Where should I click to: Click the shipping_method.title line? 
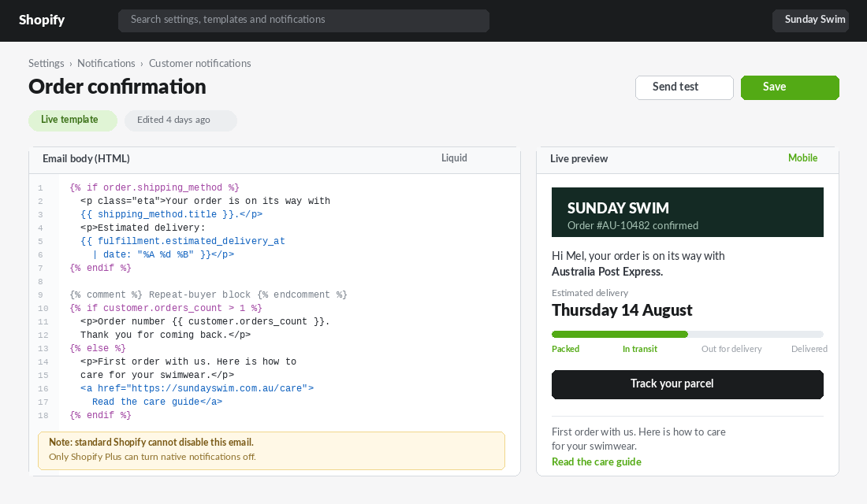coord(171,214)
